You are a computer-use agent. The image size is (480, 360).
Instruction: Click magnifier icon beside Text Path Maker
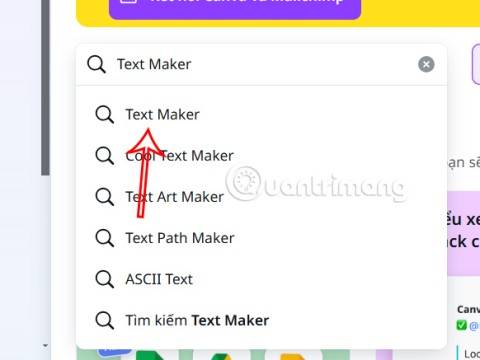coord(105,238)
